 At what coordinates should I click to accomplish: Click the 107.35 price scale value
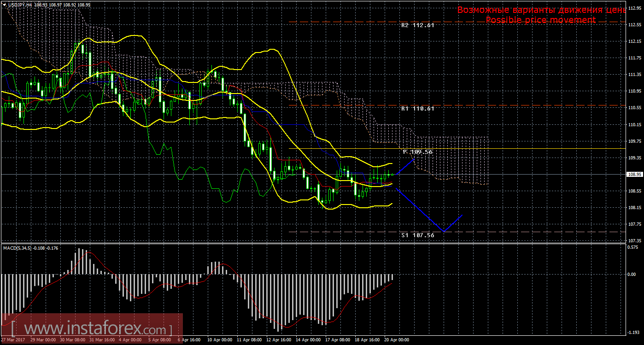point(635,241)
